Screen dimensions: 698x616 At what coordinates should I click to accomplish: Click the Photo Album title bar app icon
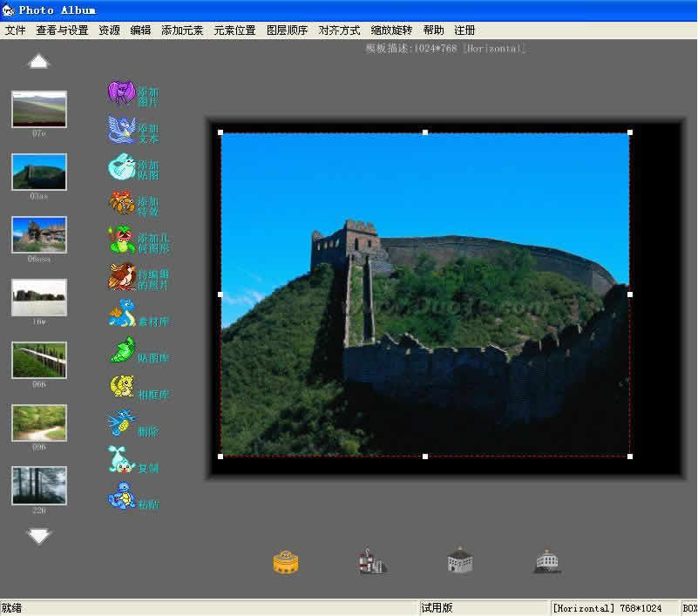[8, 10]
